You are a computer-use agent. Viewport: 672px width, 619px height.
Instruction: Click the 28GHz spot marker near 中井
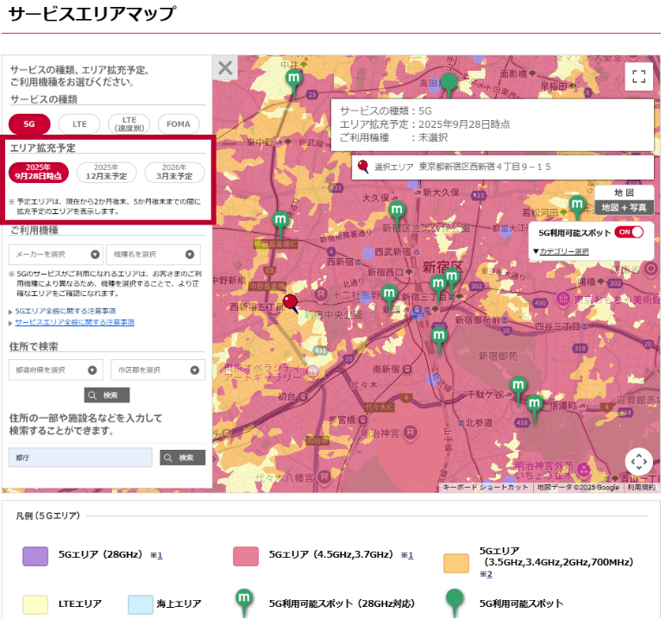(293, 79)
